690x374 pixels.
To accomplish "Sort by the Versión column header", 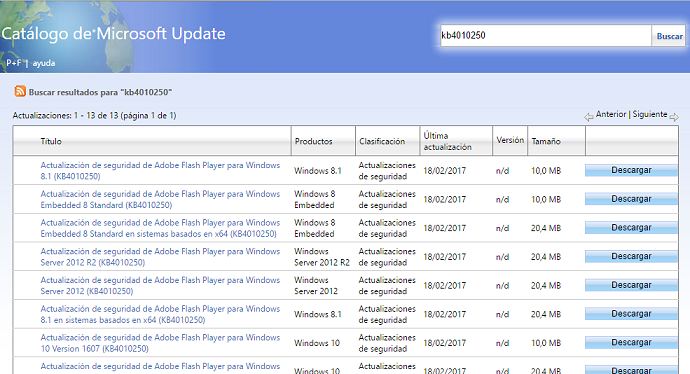I will pos(510,140).
